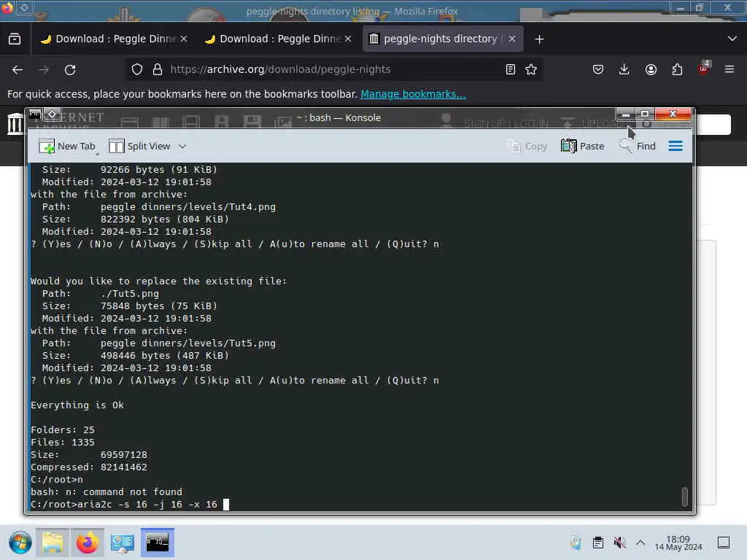Paste clipboard with the Paste button
This screenshot has height=560, width=747.
click(582, 146)
